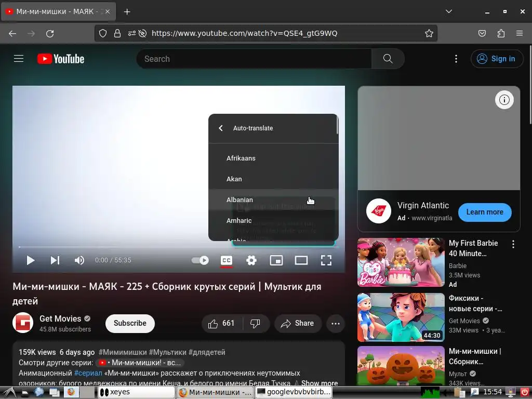The width and height of the screenshot is (532, 399).
Task: Skip to next video
Action: (x=55, y=260)
